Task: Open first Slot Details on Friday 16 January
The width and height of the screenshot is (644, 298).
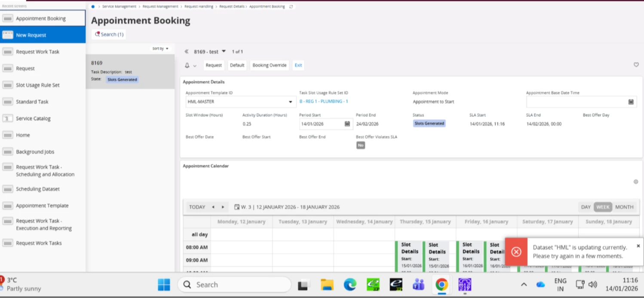Action: click(470, 257)
